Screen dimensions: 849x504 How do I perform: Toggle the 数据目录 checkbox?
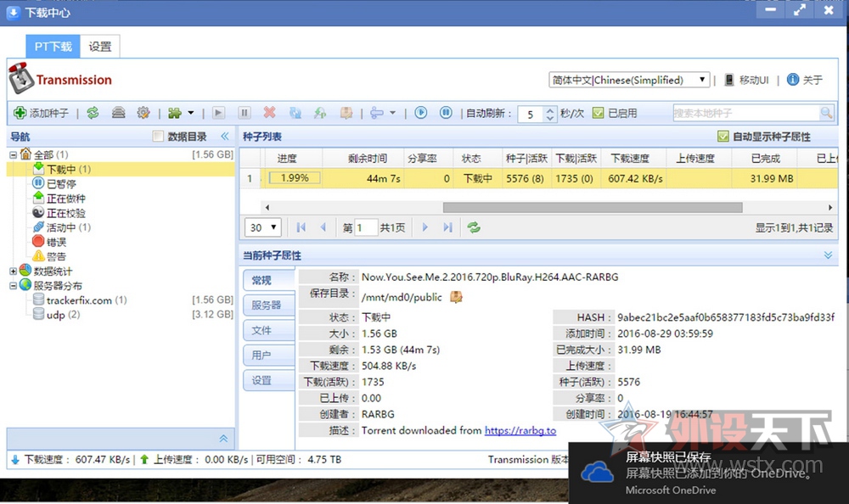[x=158, y=136]
